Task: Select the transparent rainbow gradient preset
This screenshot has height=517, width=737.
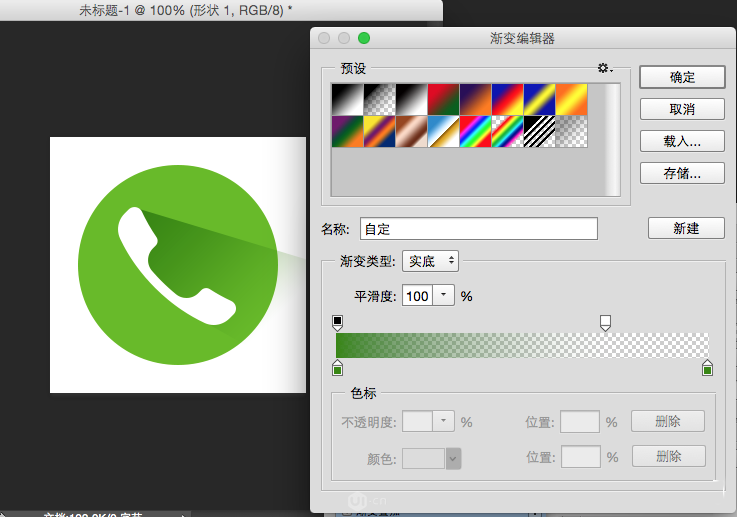Action: pos(507,132)
